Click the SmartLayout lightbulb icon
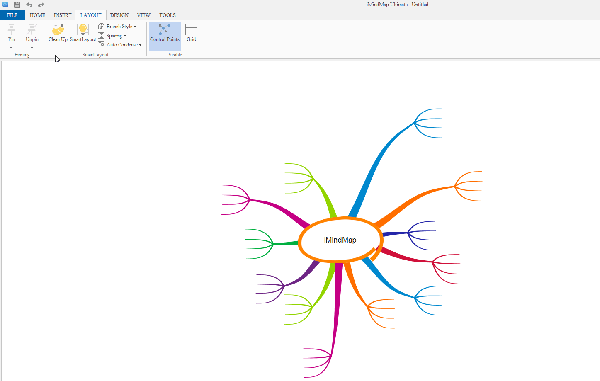600x381 pixels. (83, 29)
